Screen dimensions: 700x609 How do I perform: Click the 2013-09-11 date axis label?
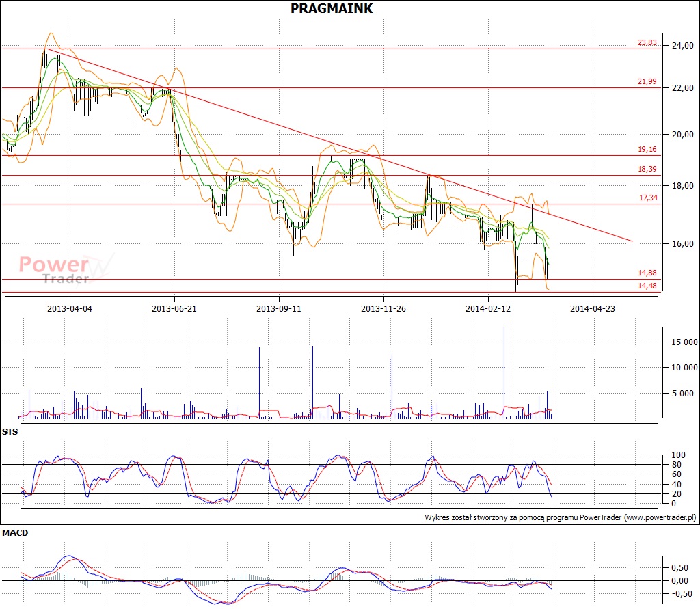coord(279,308)
